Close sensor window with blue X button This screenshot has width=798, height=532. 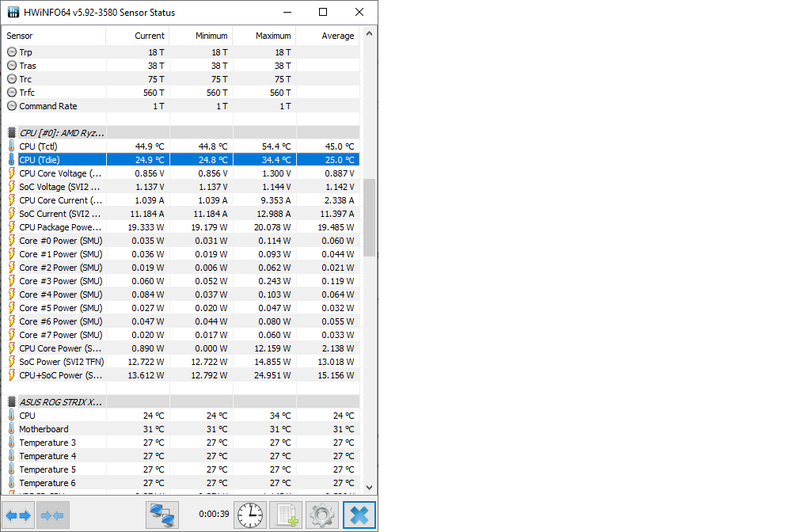359,515
